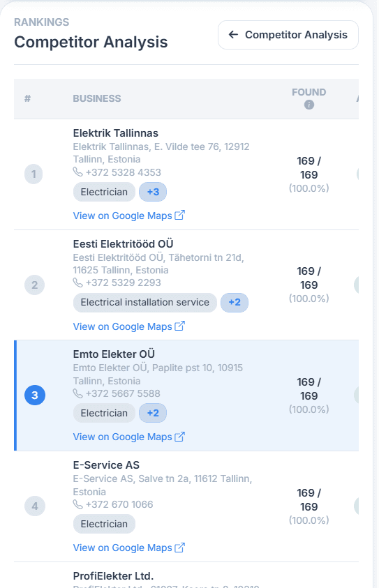Click phone icon for Elektrik Tallinnas
The image size is (379, 588).
(x=77, y=172)
